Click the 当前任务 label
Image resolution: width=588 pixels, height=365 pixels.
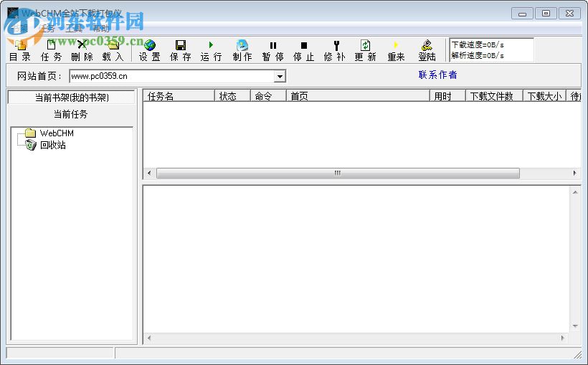click(x=70, y=114)
